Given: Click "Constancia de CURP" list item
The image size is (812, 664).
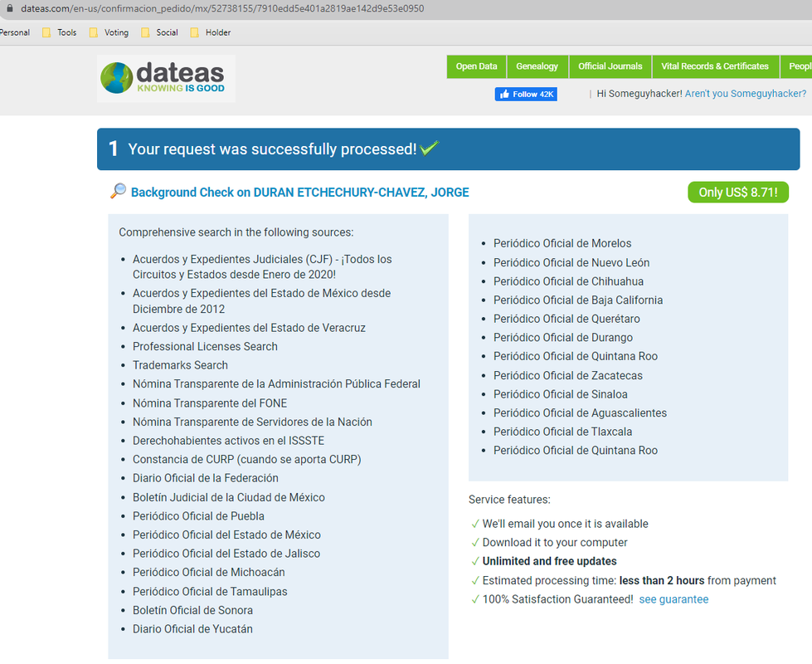Looking at the screenshot, I should 247,459.
